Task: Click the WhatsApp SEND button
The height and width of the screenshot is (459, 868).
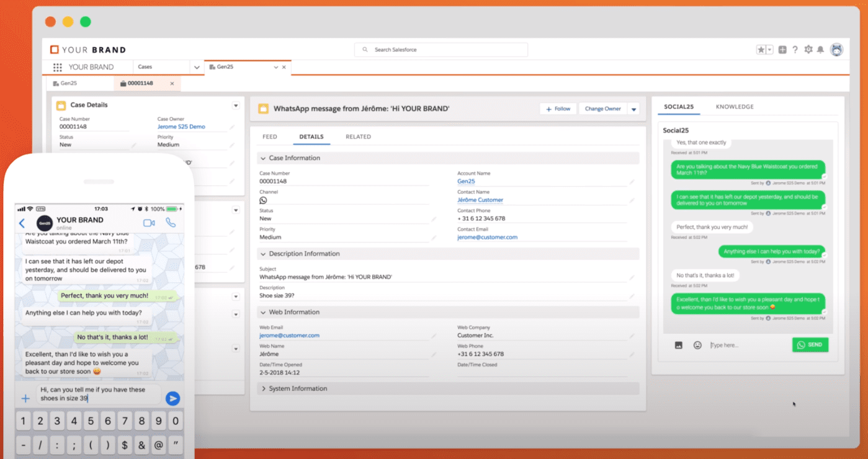Action: [810, 345]
